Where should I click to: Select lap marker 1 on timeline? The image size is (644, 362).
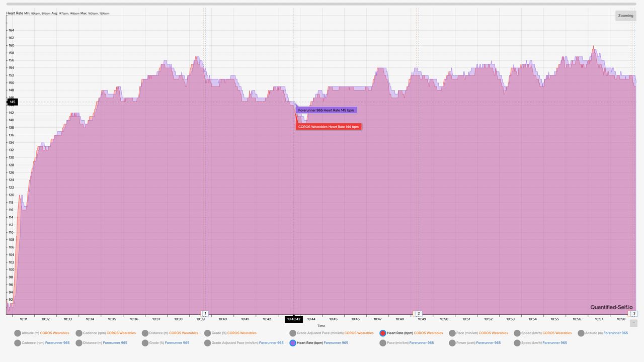click(205, 313)
